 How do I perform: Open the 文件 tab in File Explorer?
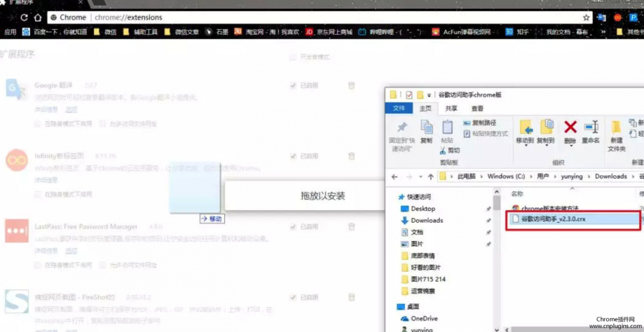click(399, 108)
